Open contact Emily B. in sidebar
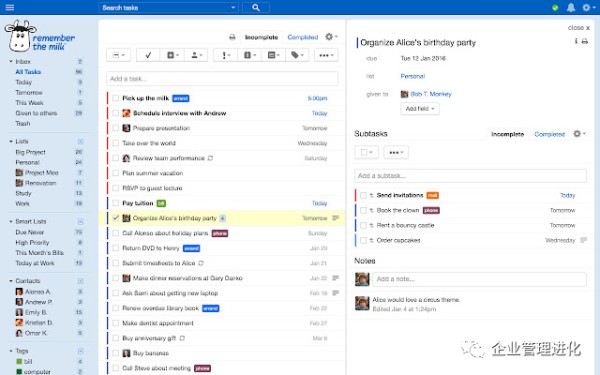The image size is (600, 375). tap(36, 312)
